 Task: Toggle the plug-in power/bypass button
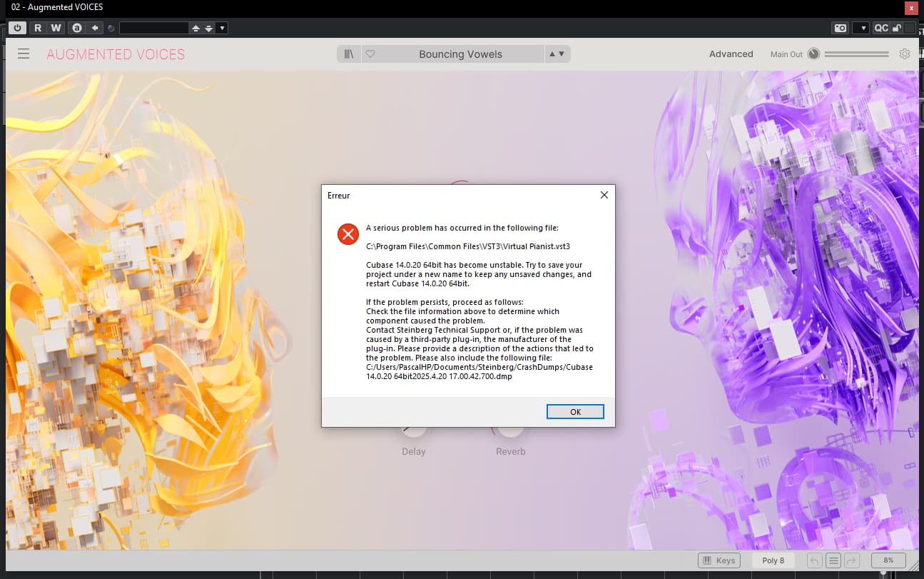click(17, 28)
